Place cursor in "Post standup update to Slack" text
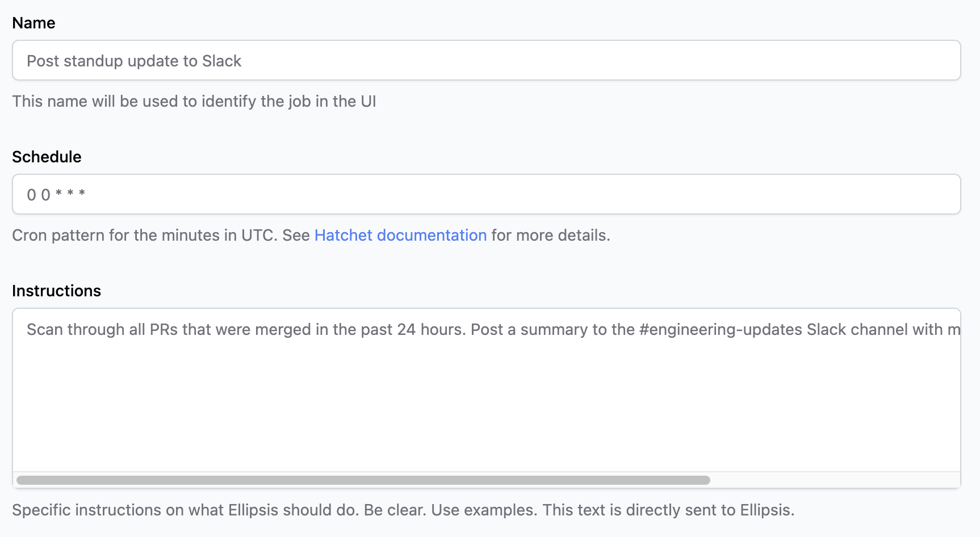This screenshot has height=537, width=980. [x=134, y=61]
